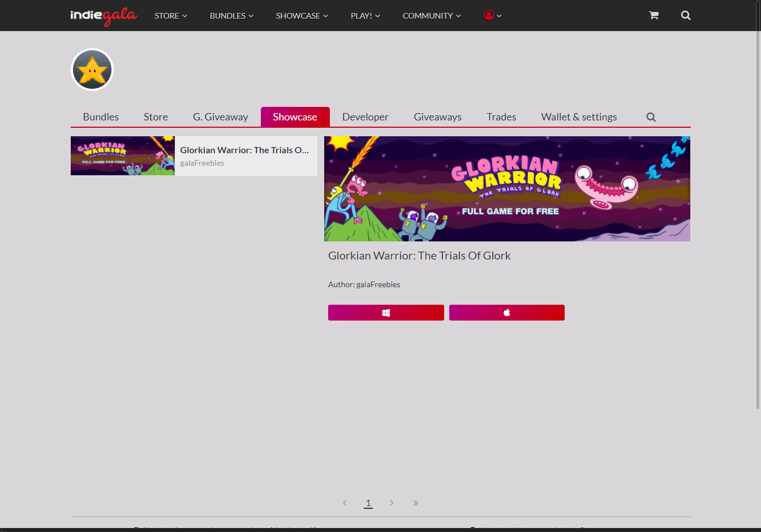Open the shopping cart icon
The width and height of the screenshot is (761, 532).
[653, 15]
